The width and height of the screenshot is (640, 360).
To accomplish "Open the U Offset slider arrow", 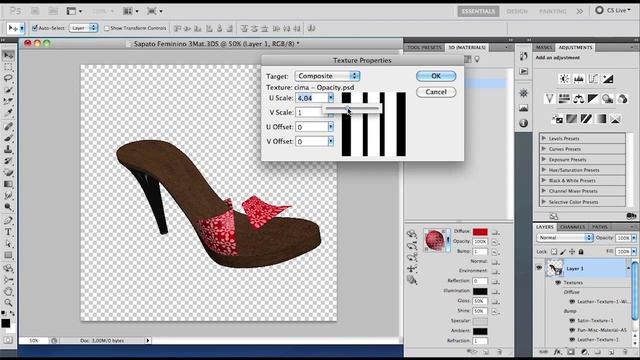I will (331, 127).
